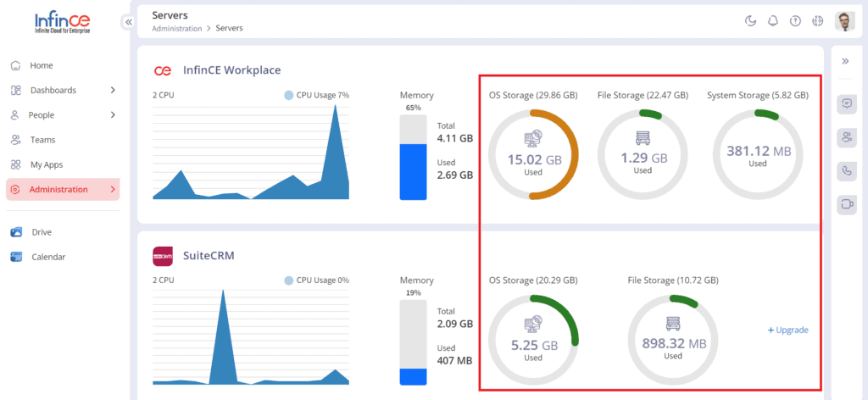The width and height of the screenshot is (868, 400).
Task: Click the 19% memory bar of SuiteCRM
Action: pos(413,342)
